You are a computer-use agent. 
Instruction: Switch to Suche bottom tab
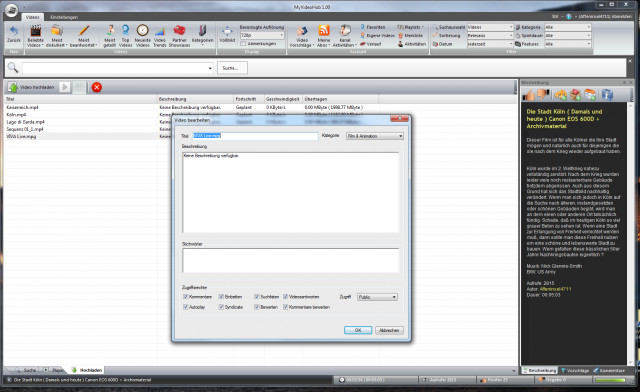click(27, 370)
